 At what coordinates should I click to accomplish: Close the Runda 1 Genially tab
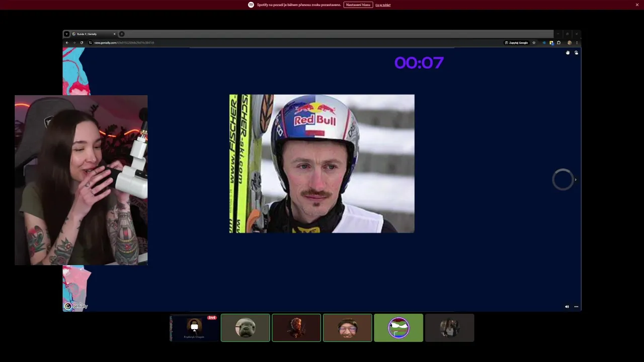click(x=114, y=34)
